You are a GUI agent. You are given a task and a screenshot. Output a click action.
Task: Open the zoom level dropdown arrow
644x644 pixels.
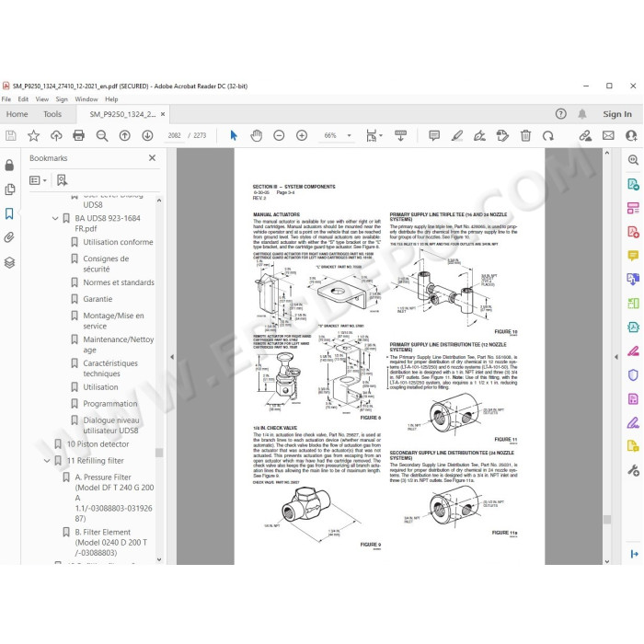349,135
